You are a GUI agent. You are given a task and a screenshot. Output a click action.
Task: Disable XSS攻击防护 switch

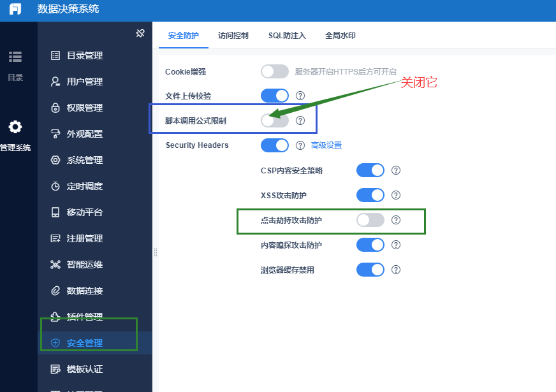click(x=370, y=195)
